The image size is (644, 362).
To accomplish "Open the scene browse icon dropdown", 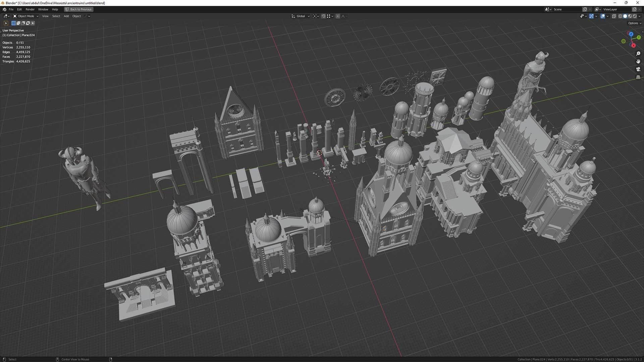I will coord(548,9).
